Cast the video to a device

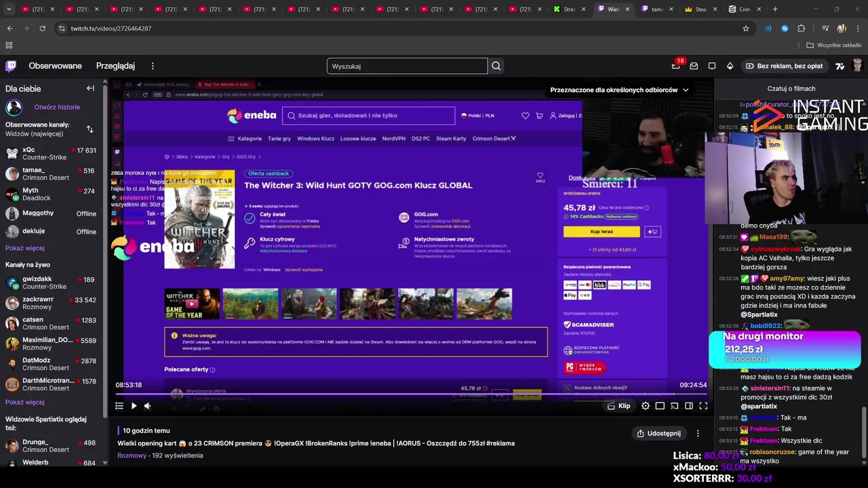[675, 406]
